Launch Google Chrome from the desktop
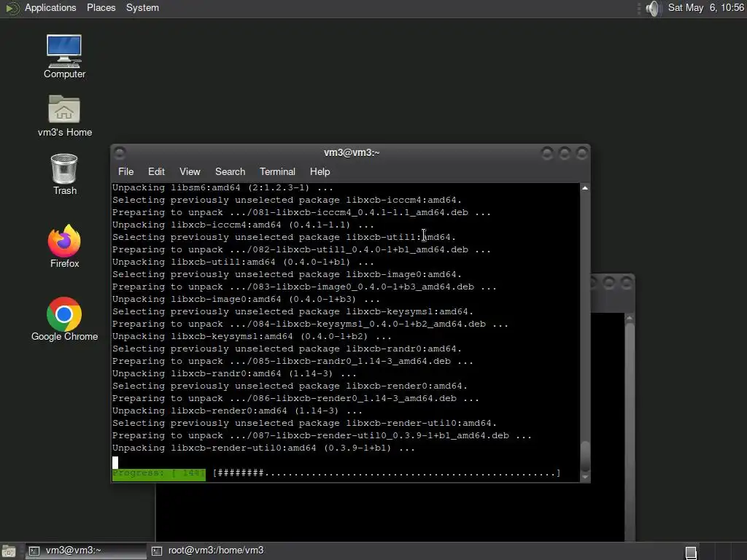The width and height of the screenshot is (747, 560). point(64,319)
